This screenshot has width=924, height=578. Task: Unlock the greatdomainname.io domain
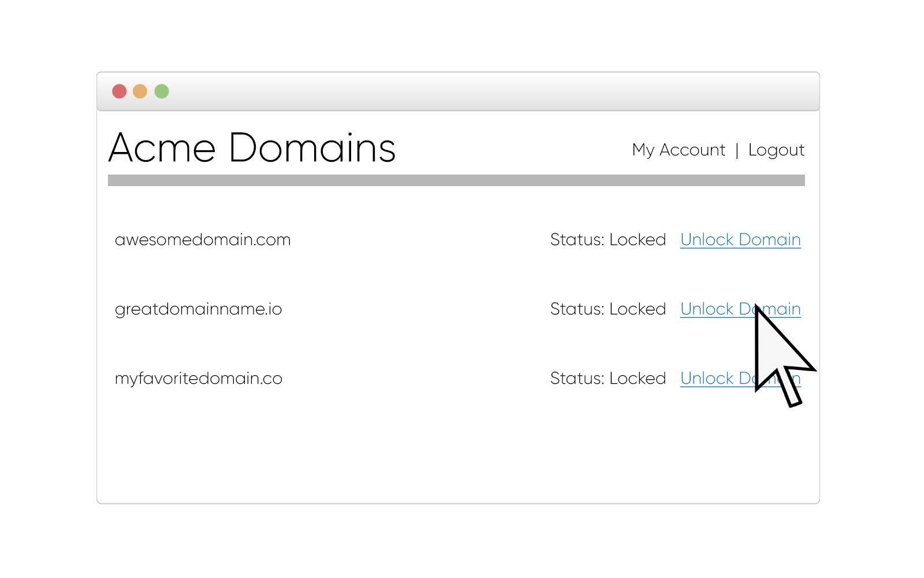[715, 309]
